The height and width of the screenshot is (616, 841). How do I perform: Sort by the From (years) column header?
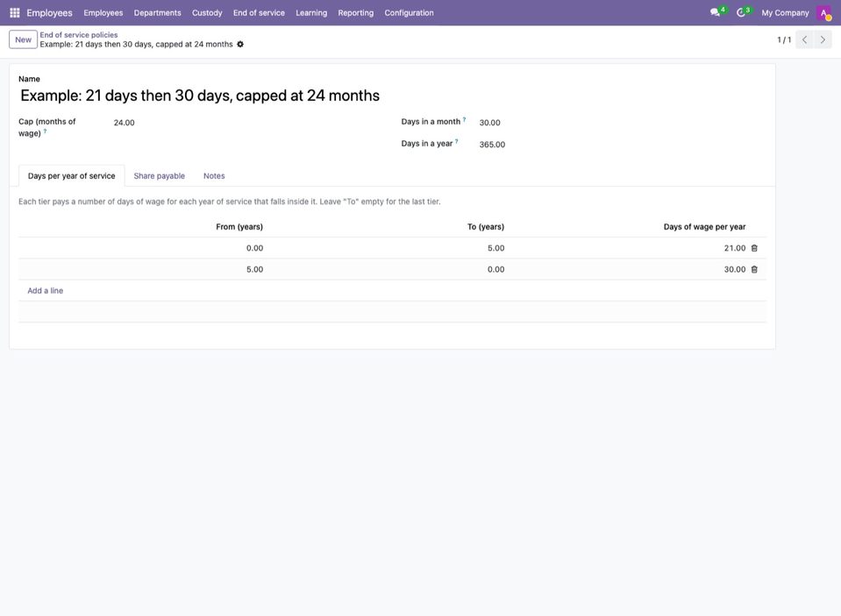pos(239,227)
